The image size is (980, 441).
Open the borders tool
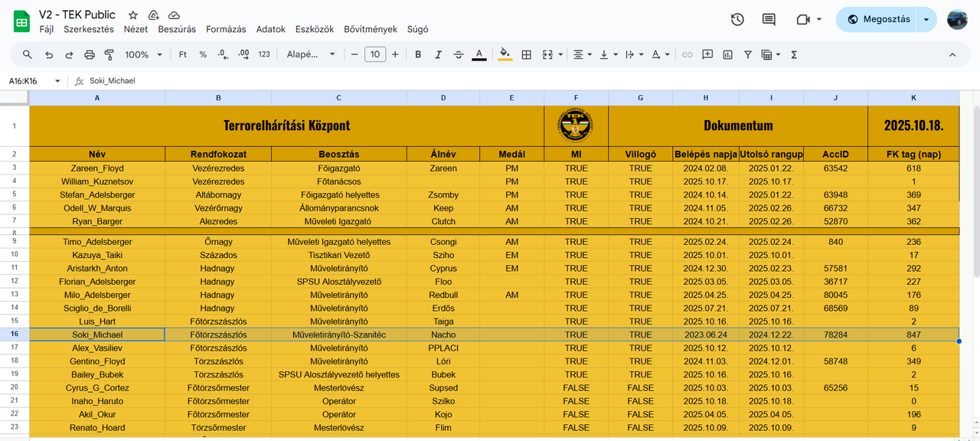[x=526, y=54]
